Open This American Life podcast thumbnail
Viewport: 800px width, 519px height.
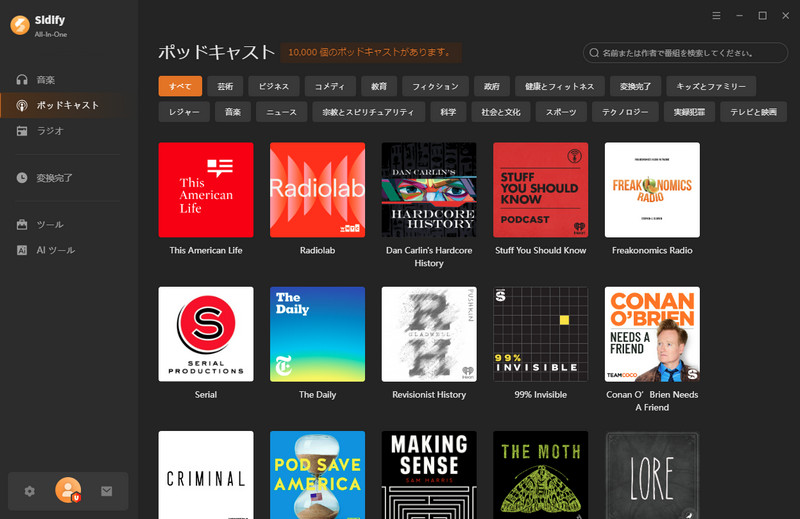click(x=206, y=190)
